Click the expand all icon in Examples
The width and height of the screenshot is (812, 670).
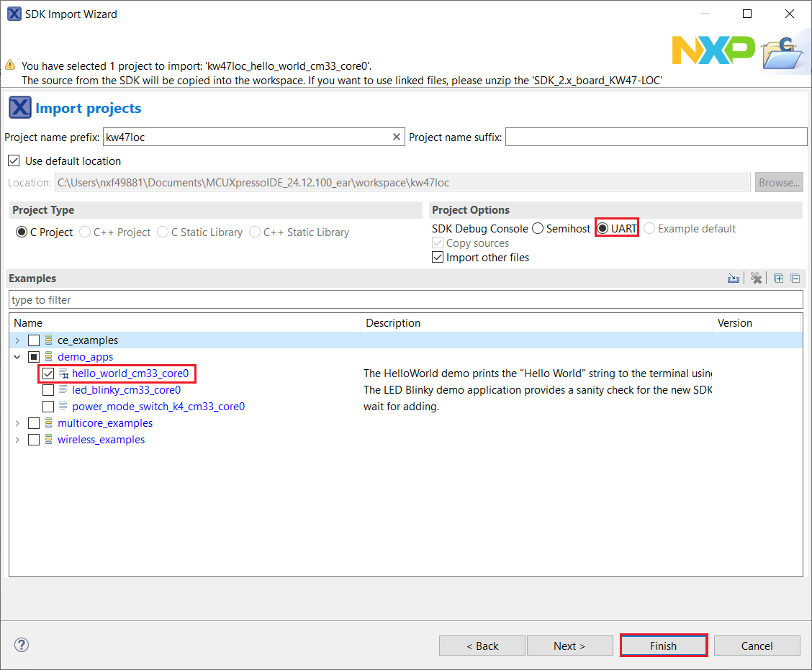click(x=778, y=279)
